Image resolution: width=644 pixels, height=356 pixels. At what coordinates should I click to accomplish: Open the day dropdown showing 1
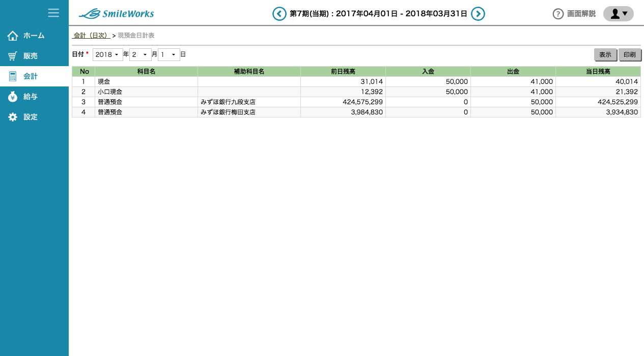click(169, 54)
